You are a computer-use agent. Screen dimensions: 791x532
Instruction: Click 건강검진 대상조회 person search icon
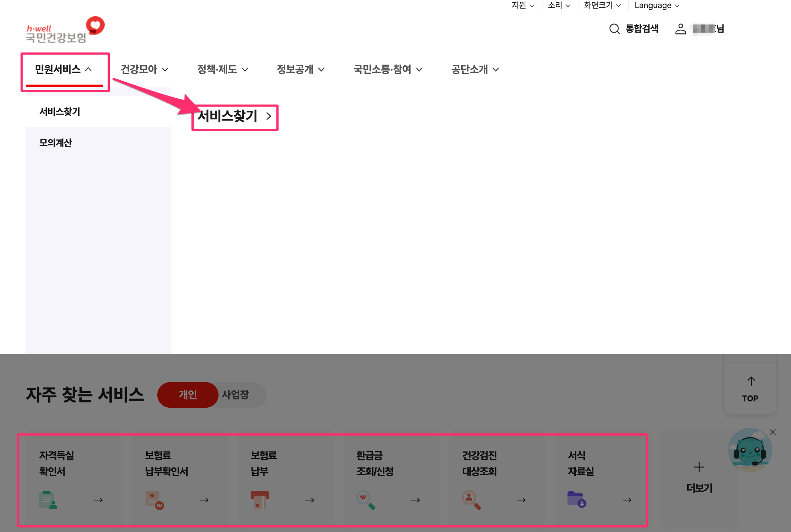pos(471,500)
